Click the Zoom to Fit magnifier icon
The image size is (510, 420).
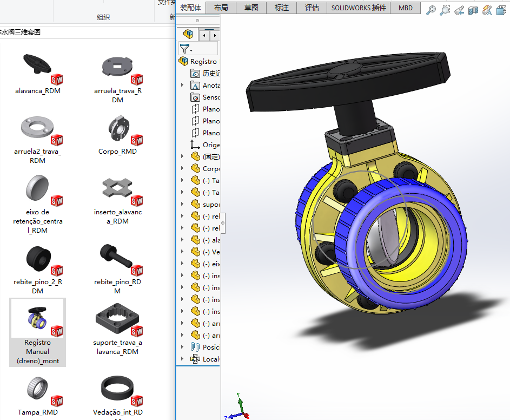pos(431,10)
